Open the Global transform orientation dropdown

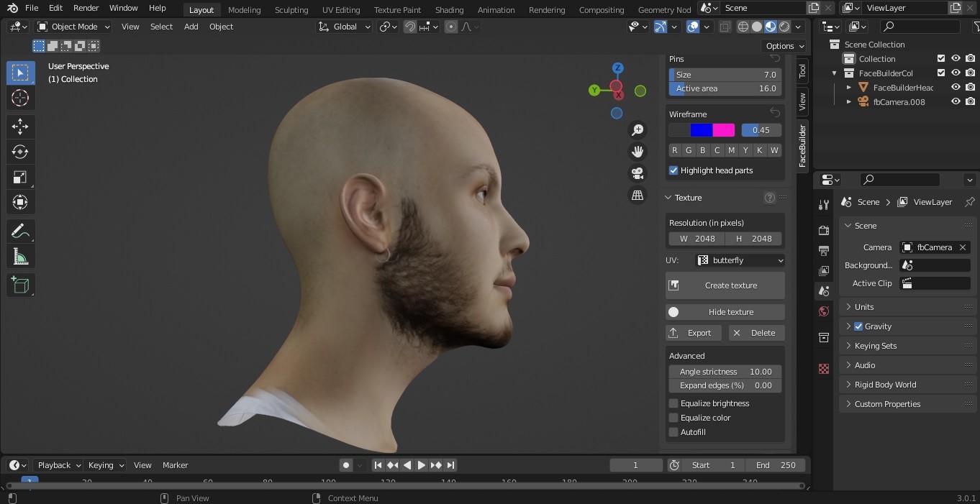tap(345, 27)
